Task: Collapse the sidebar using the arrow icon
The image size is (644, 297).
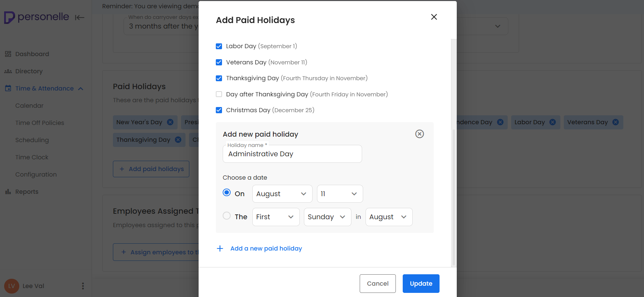Action: coord(80,18)
